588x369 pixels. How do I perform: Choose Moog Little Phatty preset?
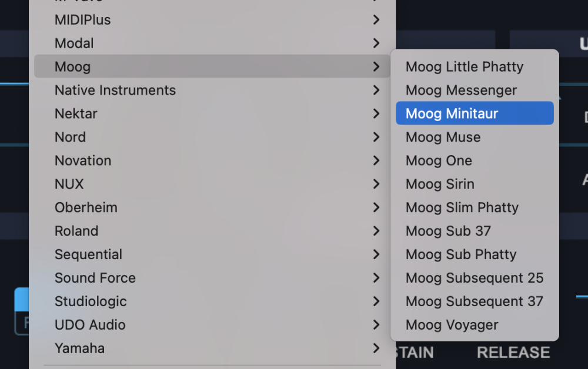click(464, 67)
